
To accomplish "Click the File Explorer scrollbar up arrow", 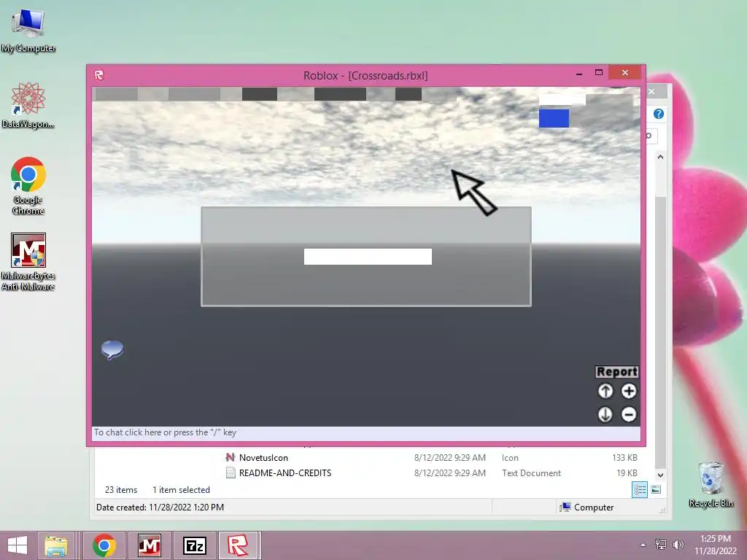I will pyautogui.click(x=660, y=157).
